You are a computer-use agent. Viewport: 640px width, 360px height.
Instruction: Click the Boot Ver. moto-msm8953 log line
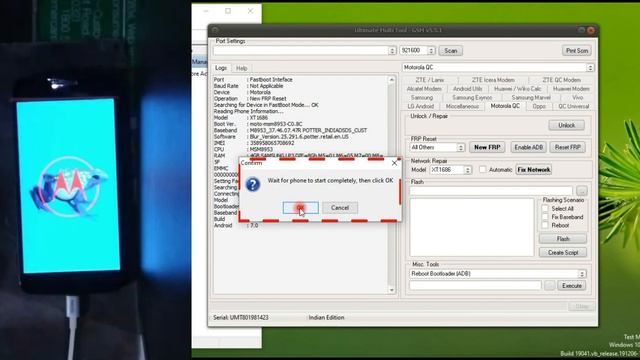coord(258,124)
